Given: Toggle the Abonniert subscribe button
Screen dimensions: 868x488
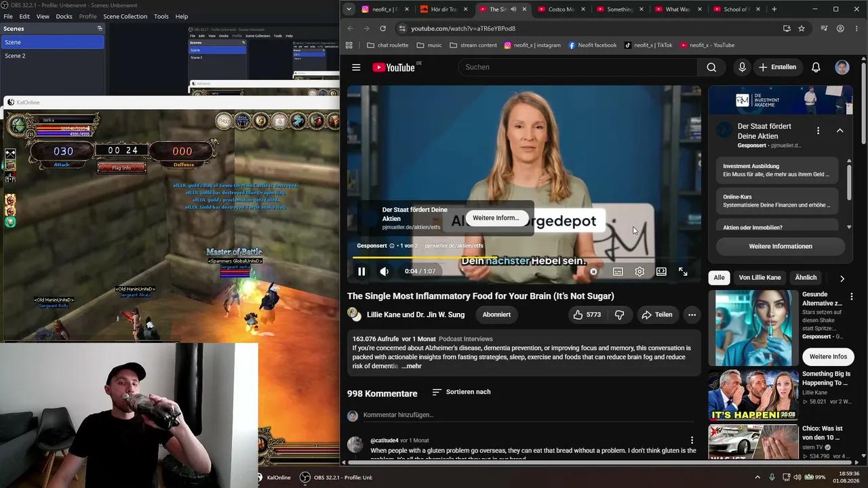Looking at the screenshot, I should [x=496, y=314].
